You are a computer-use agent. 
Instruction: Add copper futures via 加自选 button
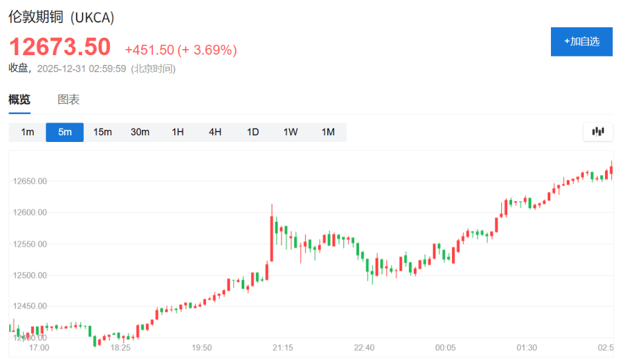coord(581,41)
